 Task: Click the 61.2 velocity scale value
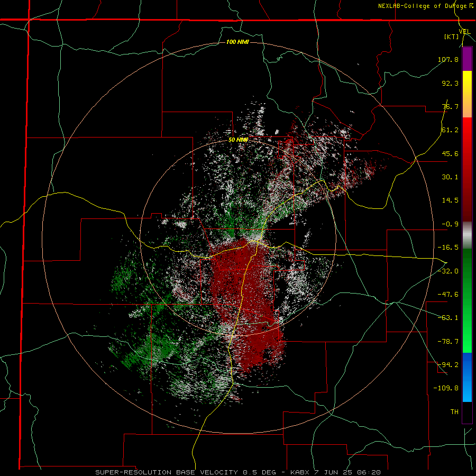tap(450, 130)
